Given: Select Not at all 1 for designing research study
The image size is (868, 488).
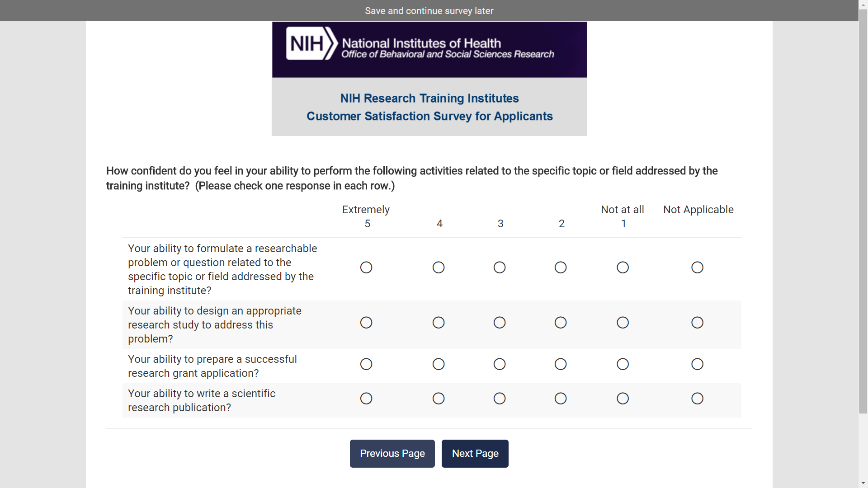Looking at the screenshot, I should click(x=623, y=323).
